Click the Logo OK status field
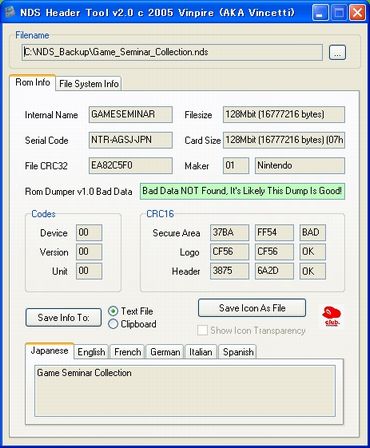Screen dimensions: 370x448 [312, 252]
